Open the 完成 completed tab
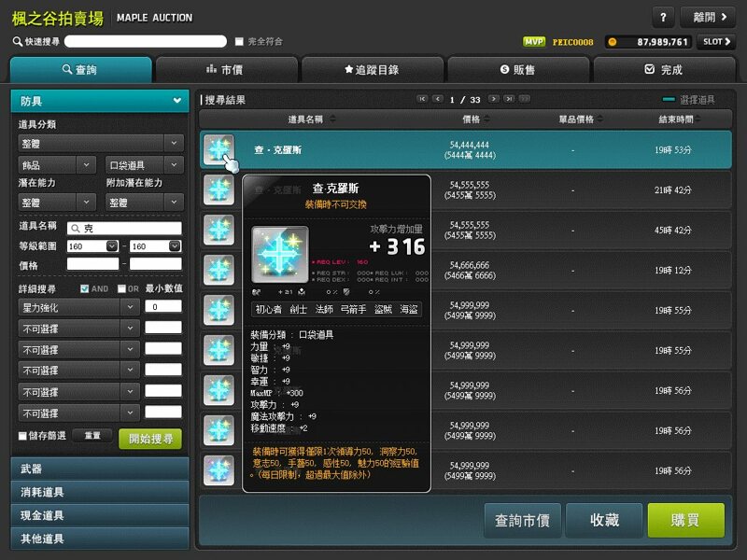 click(x=664, y=70)
